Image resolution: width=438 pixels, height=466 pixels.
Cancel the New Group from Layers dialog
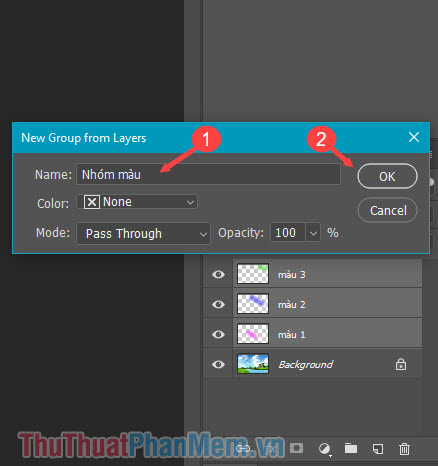pos(387,211)
